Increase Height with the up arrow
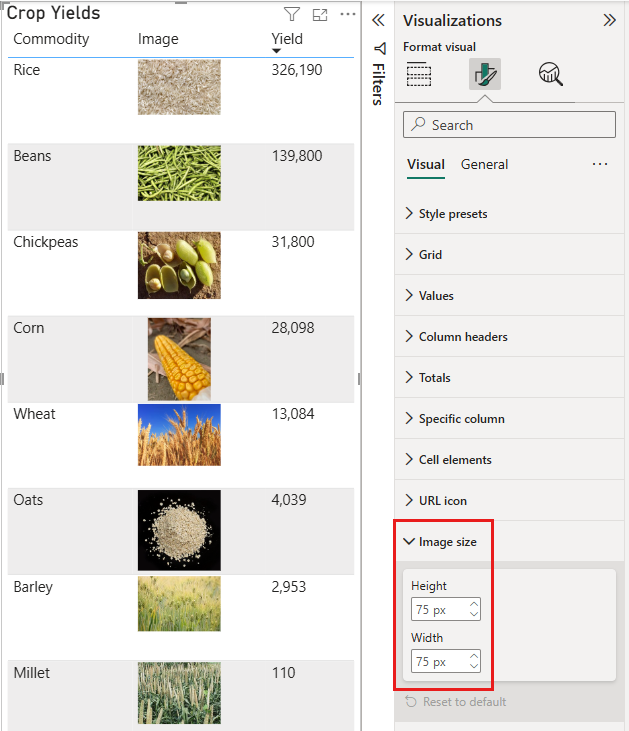629x731 pixels. (x=474, y=604)
